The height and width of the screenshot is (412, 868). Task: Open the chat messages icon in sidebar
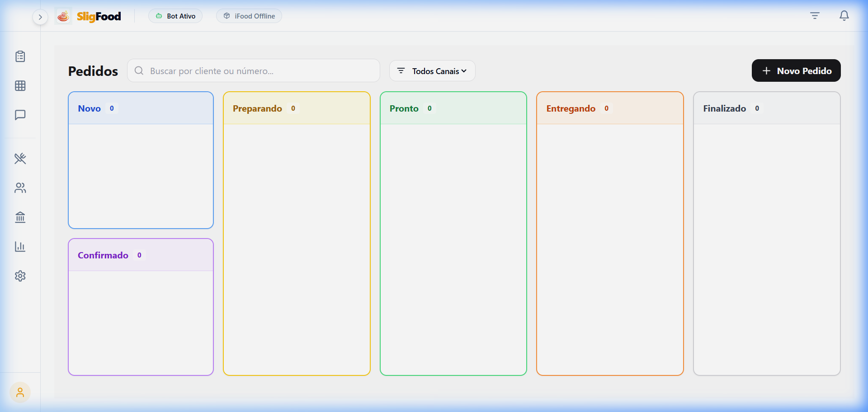click(20, 115)
